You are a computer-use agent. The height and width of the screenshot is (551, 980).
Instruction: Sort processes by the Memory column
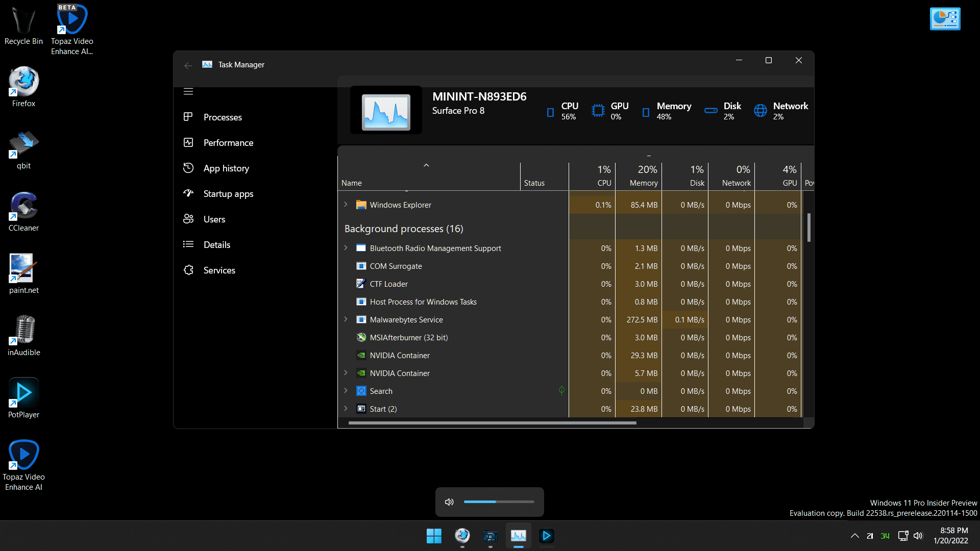coord(639,176)
